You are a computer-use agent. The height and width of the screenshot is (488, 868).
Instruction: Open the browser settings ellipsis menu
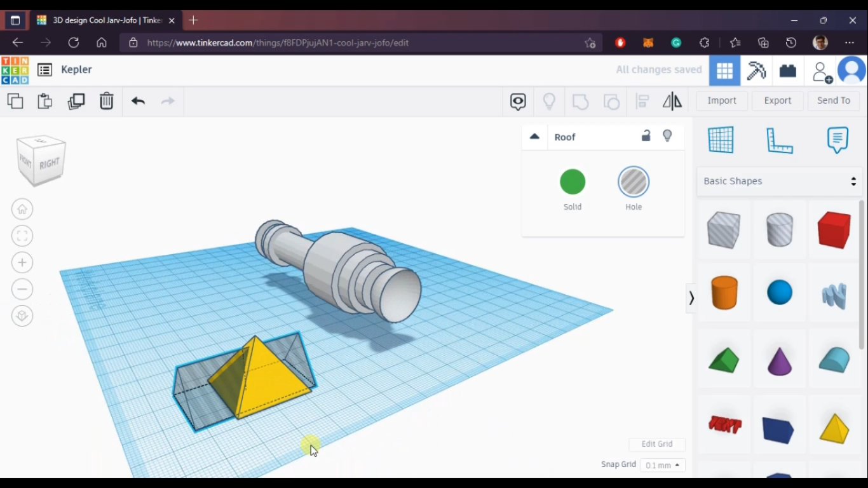pos(850,43)
